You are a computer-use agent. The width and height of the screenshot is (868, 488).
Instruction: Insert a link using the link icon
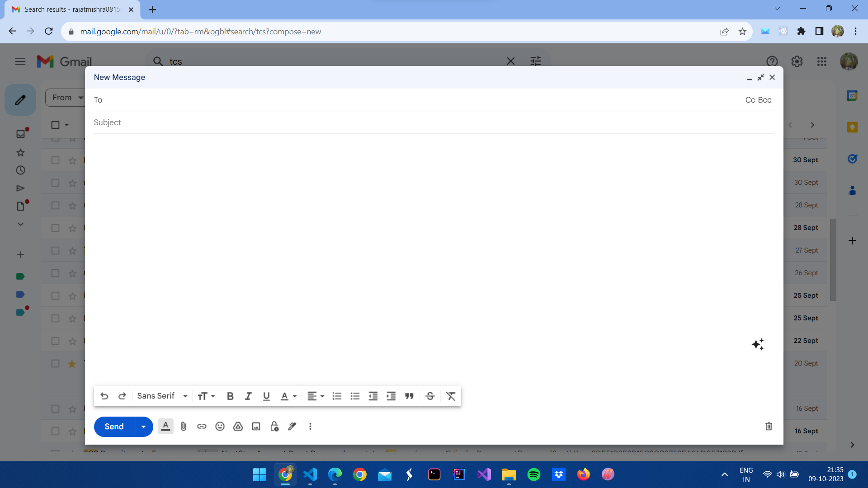click(x=202, y=427)
